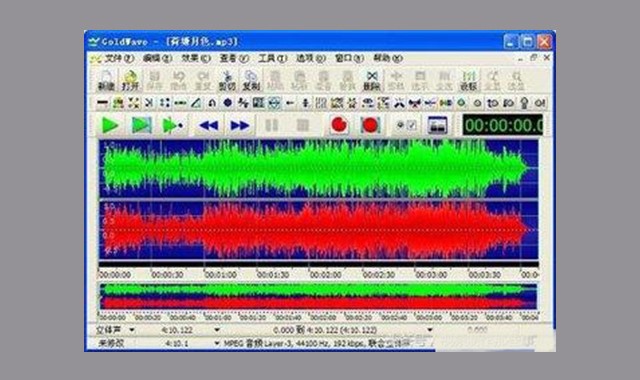Click the Copy (复制) toolbar icon

point(251,80)
